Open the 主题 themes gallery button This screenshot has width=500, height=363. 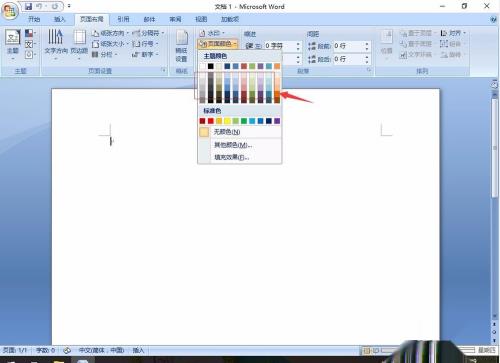tap(13, 45)
